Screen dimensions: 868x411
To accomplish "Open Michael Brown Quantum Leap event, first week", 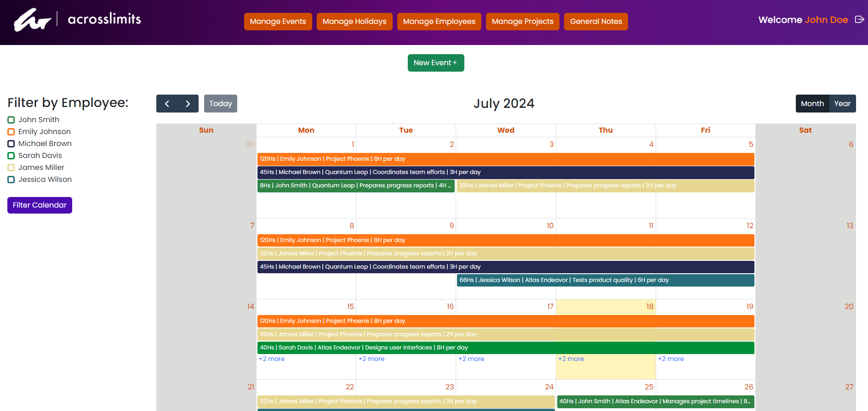I will pyautogui.click(x=506, y=172).
